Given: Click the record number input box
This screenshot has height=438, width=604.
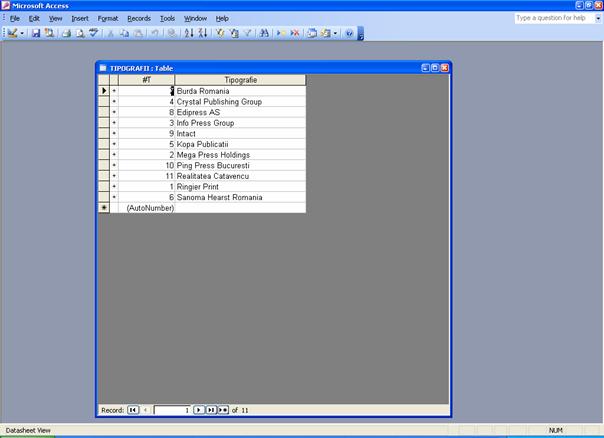Looking at the screenshot, I should pos(171,410).
